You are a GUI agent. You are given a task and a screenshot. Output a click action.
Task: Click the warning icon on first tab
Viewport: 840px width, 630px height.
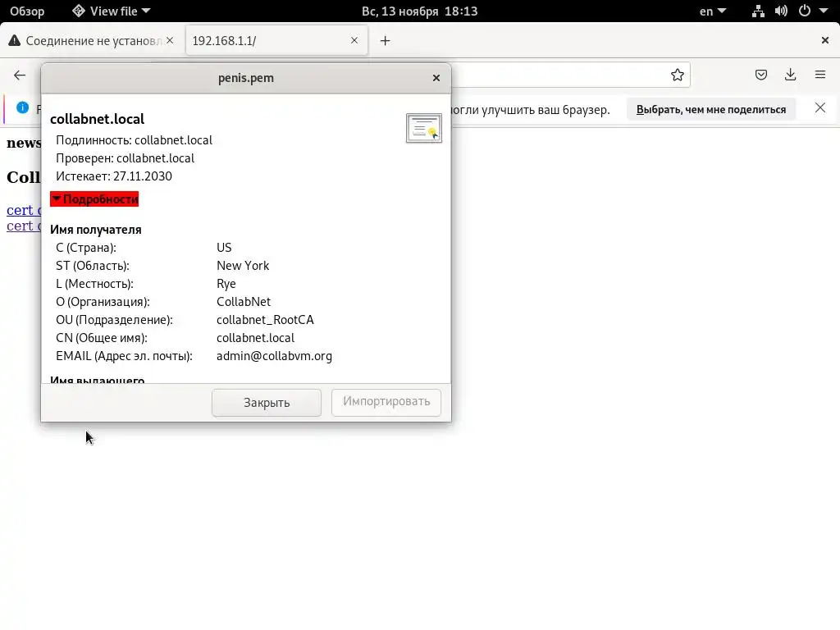click(15, 40)
